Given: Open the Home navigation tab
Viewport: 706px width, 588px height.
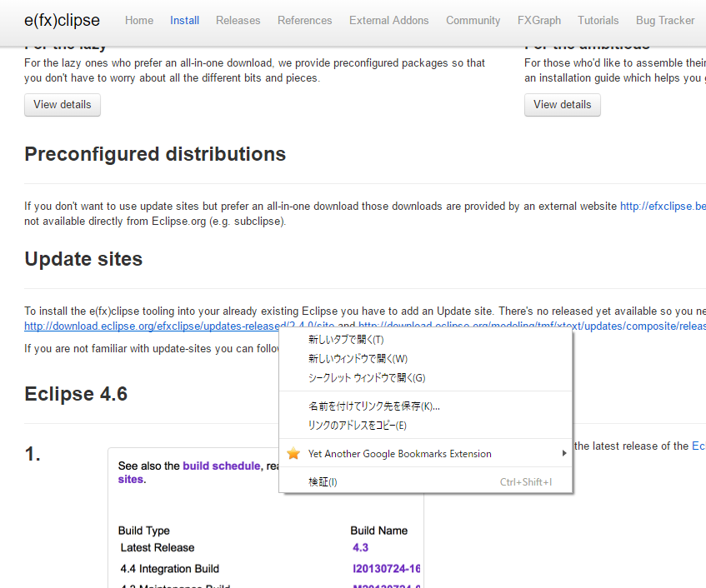Looking at the screenshot, I should point(139,21).
